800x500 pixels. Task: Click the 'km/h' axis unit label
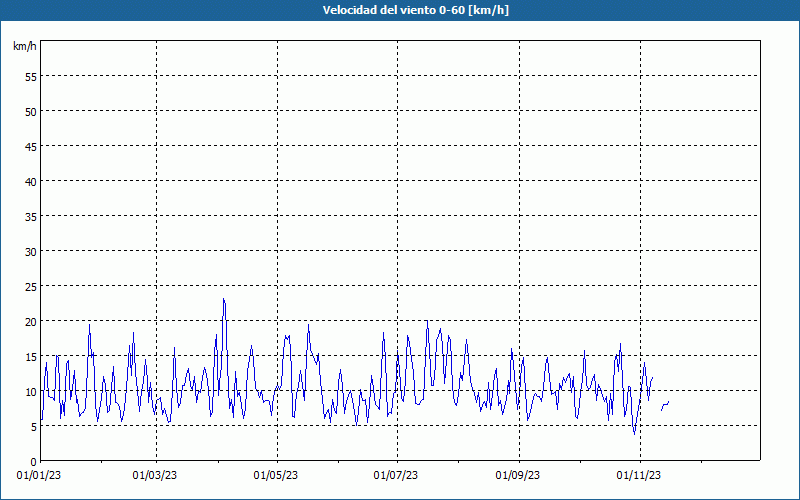24,46
